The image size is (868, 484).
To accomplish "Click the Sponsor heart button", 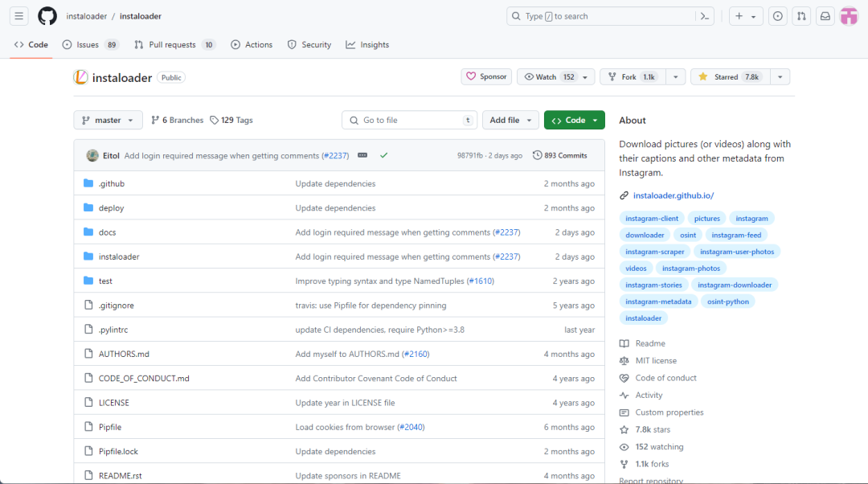I will 486,77.
